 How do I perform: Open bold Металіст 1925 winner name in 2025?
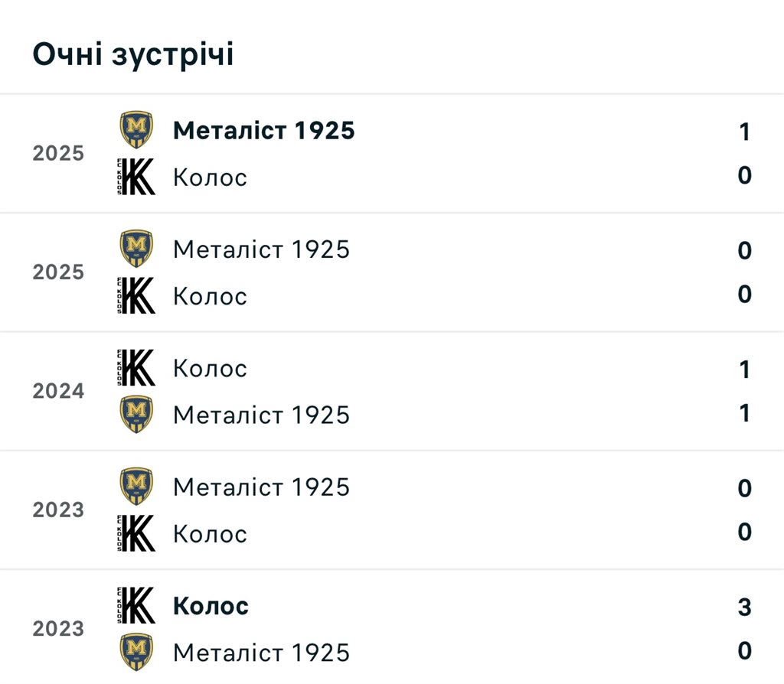pyautogui.click(x=263, y=131)
